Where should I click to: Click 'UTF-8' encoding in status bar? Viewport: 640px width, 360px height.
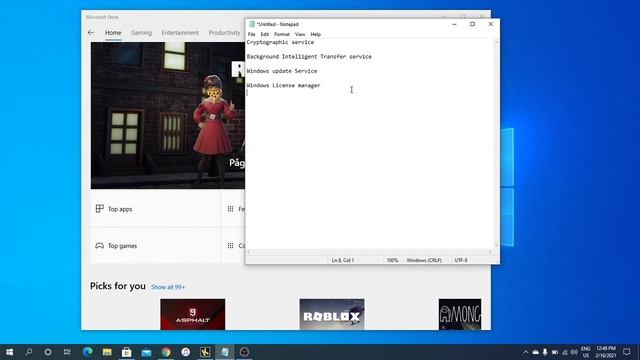tap(461, 260)
